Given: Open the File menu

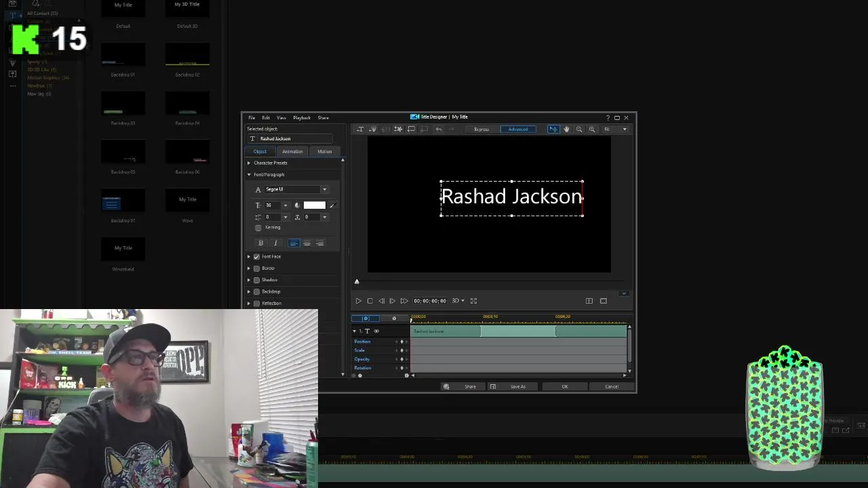Looking at the screenshot, I should click(252, 118).
